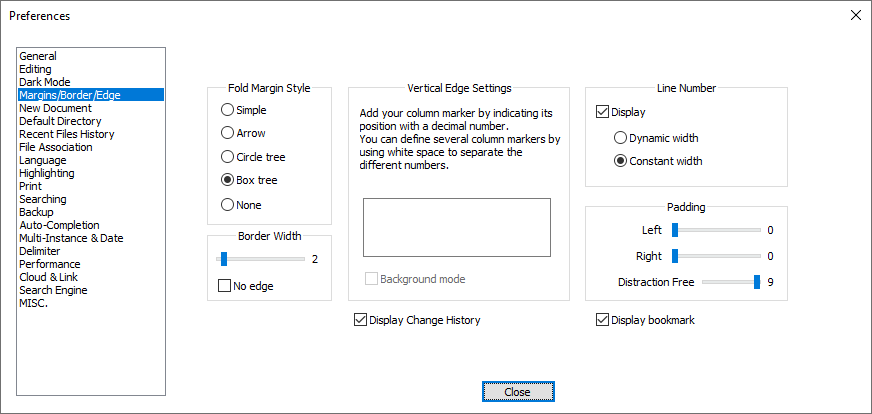Click the Distraction Free slider handle
Screen dimensions: 872x414
[757, 282]
